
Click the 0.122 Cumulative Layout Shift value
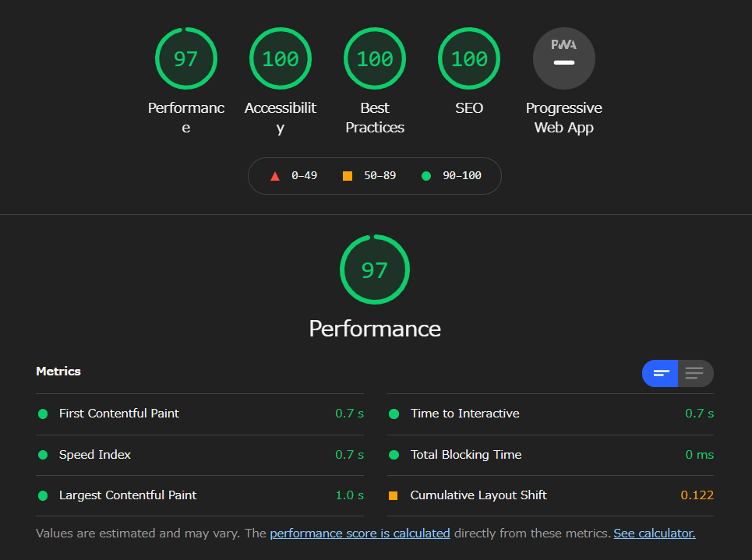[697, 495]
